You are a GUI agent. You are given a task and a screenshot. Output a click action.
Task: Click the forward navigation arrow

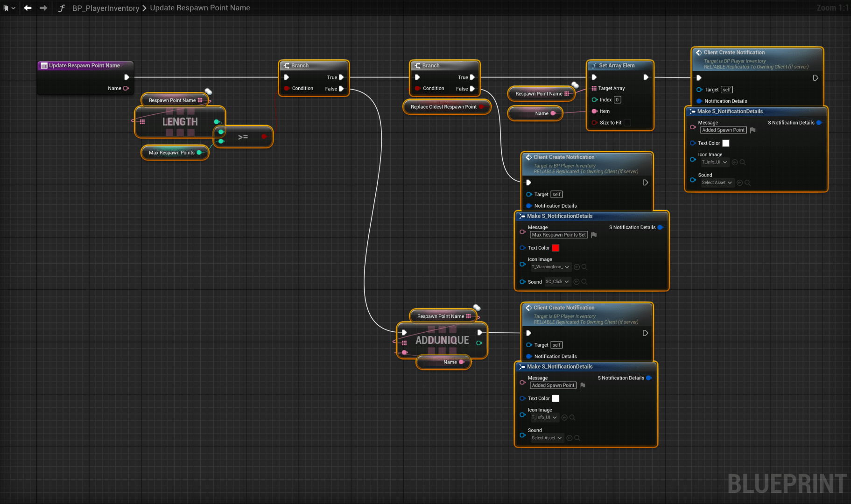coord(43,8)
